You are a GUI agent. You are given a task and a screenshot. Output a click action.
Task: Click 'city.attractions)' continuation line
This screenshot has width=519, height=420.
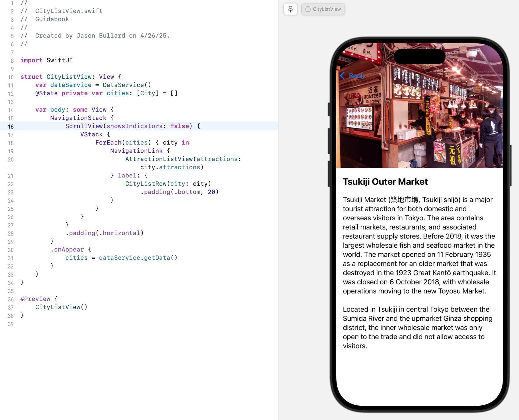[172, 167]
